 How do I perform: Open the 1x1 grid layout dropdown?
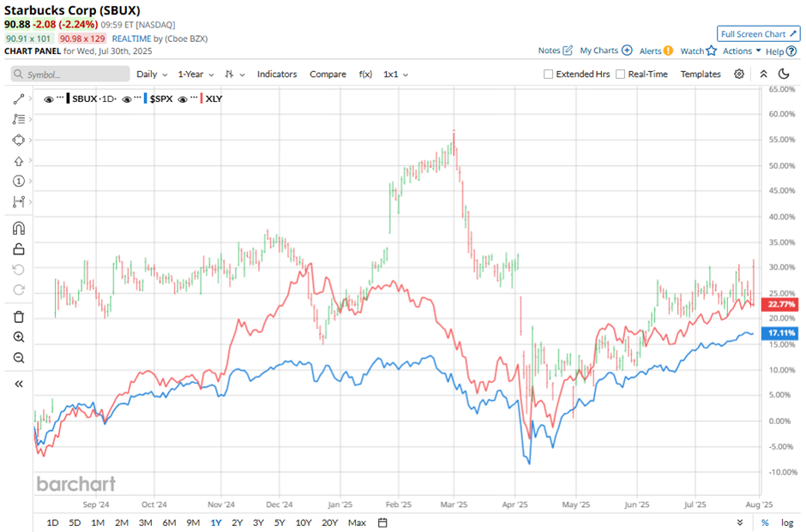tap(395, 74)
